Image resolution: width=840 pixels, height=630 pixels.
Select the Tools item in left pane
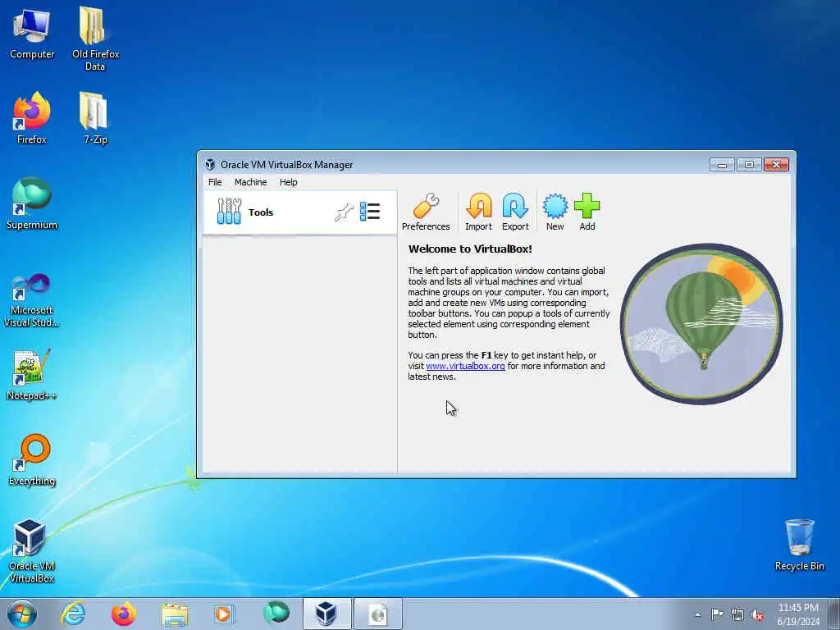click(x=299, y=212)
